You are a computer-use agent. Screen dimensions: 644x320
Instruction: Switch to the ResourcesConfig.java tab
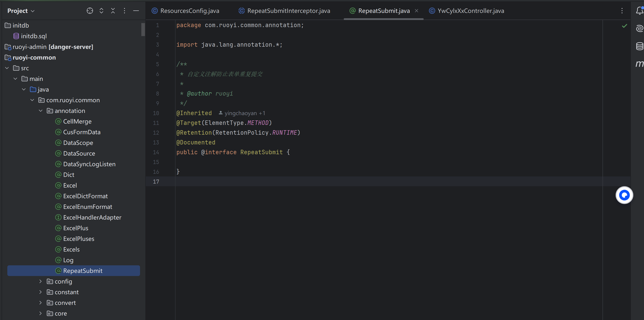(190, 11)
